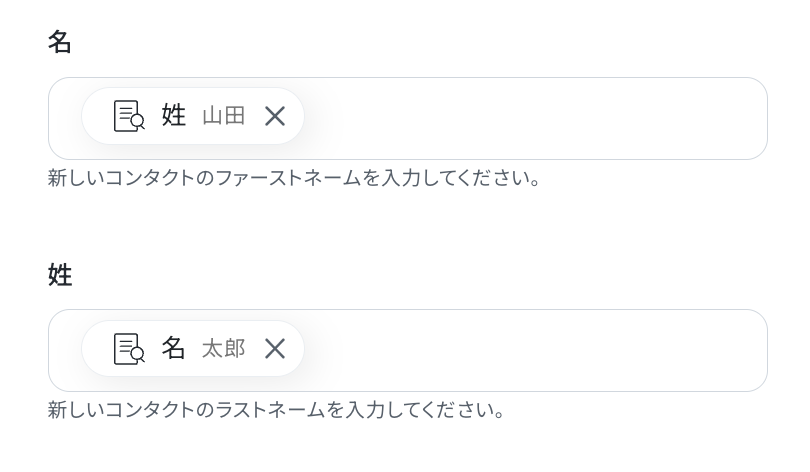Click the 名 label inside the second chip

(174, 348)
